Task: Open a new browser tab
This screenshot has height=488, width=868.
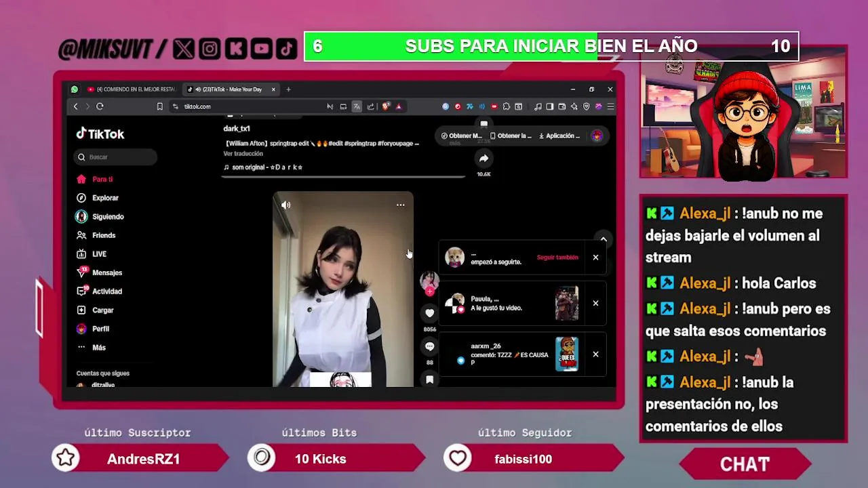Action: pyautogui.click(x=288, y=89)
